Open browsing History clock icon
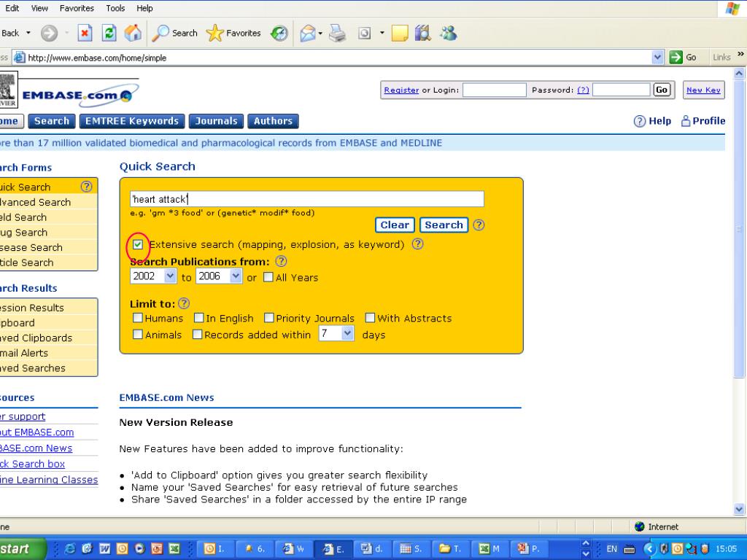This screenshot has height=560, width=747. tap(279, 33)
